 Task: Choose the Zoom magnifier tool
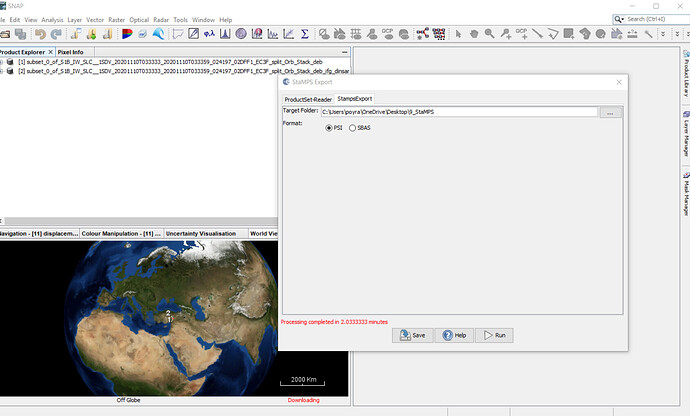tap(489, 34)
